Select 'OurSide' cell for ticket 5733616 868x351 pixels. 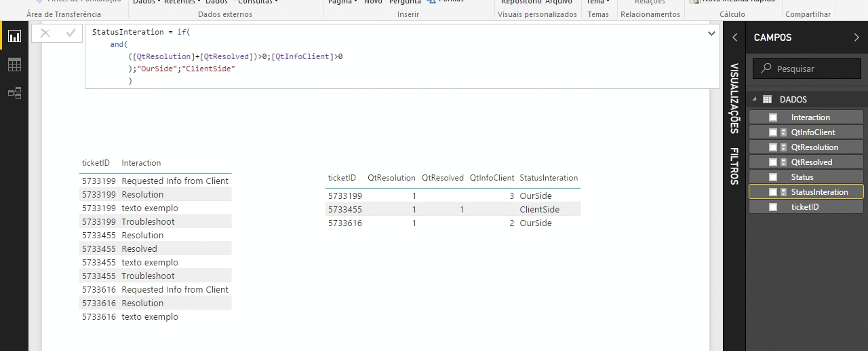[x=536, y=223]
